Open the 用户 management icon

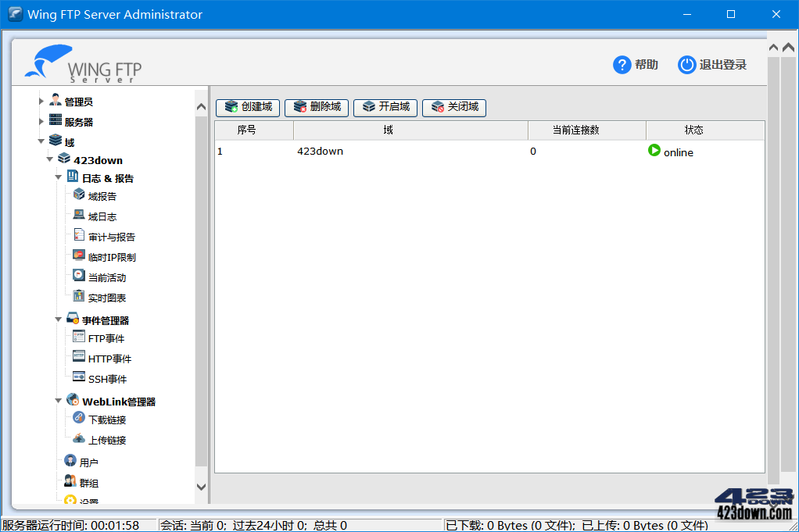click(x=70, y=460)
